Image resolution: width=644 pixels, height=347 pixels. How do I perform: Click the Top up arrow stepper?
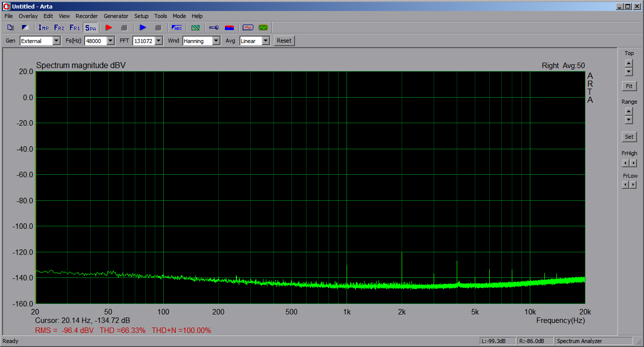[629, 63]
